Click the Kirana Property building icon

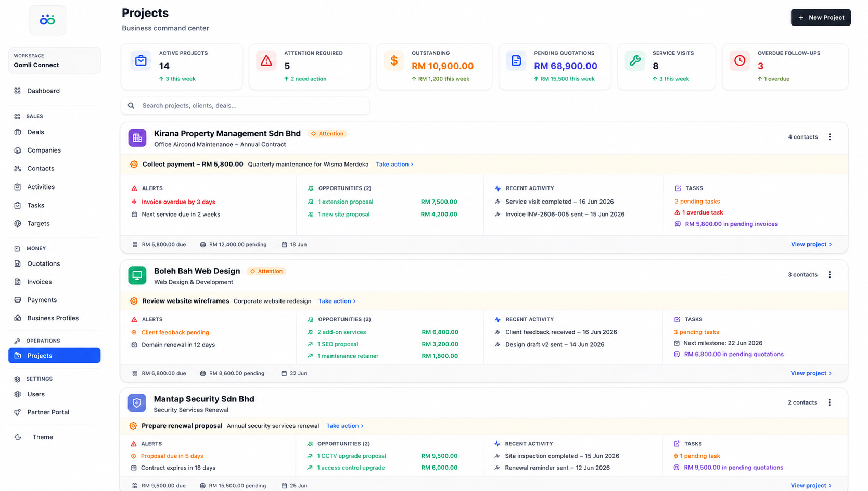[x=137, y=138]
